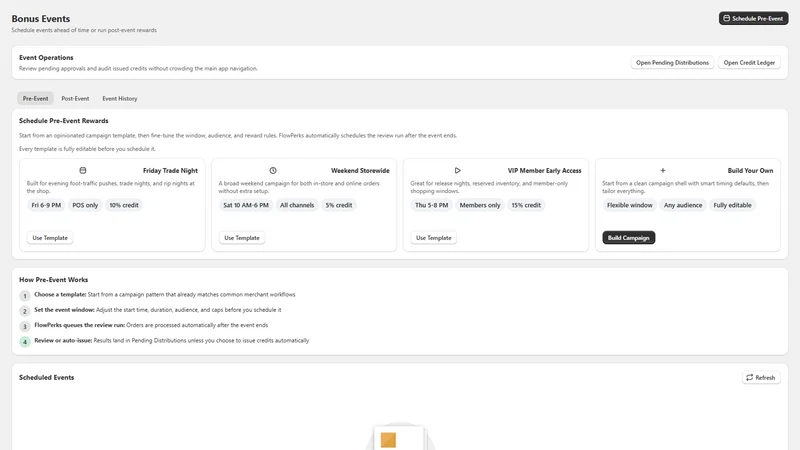Select the Pre-Event tab
Viewport: 800px width, 450px height.
35,98
